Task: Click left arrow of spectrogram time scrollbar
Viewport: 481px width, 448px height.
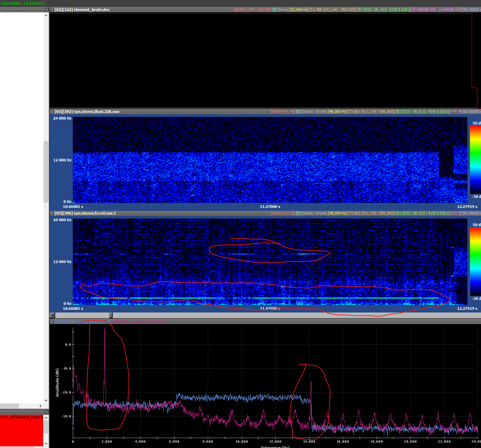Action: 52,315
